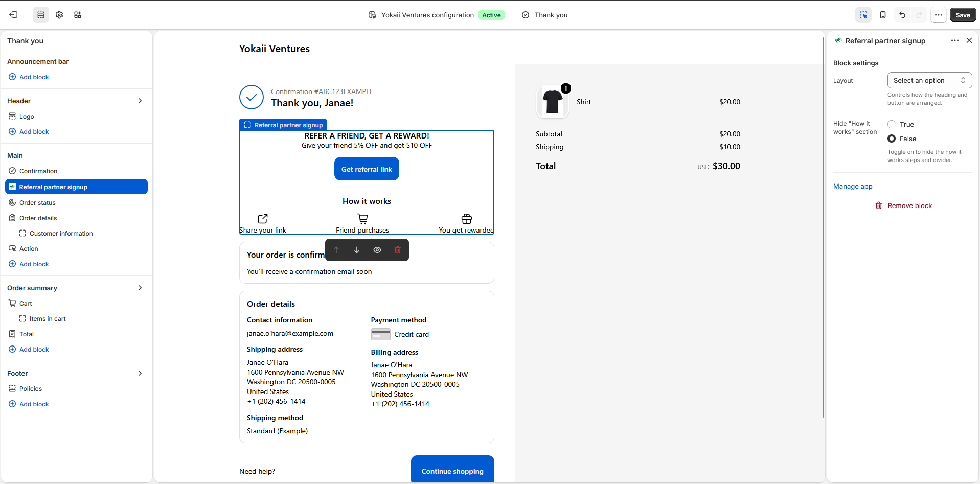Click the Announcement bar section heading
The image size is (980, 484).
coord(38,62)
